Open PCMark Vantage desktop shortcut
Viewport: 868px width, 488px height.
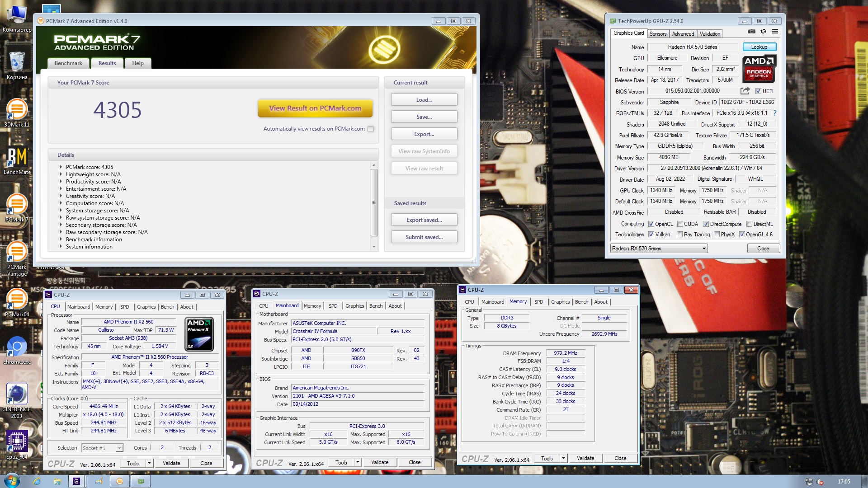(x=17, y=259)
